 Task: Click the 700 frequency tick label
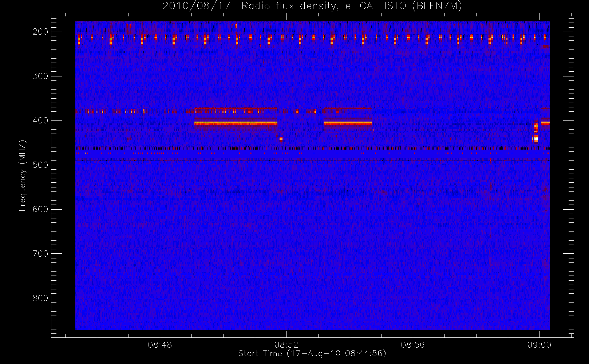40,254
